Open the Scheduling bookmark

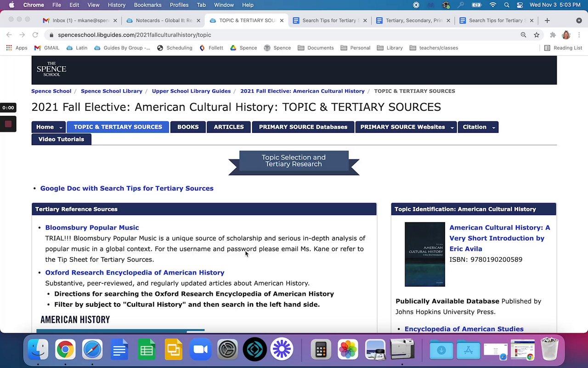(x=175, y=48)
